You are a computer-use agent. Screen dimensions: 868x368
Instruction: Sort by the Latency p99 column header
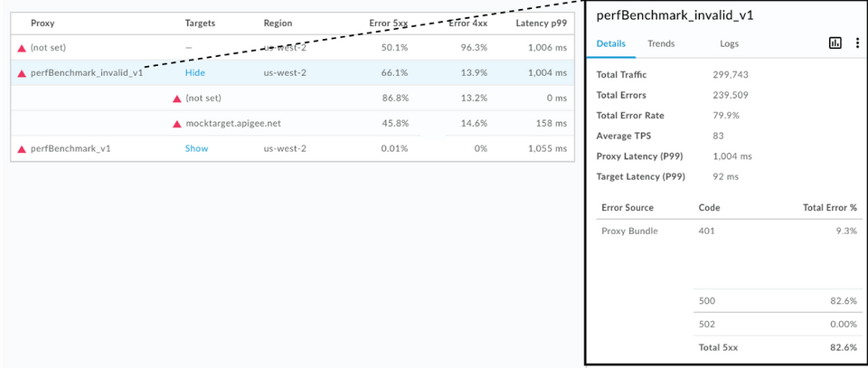[x=541, y=23]
